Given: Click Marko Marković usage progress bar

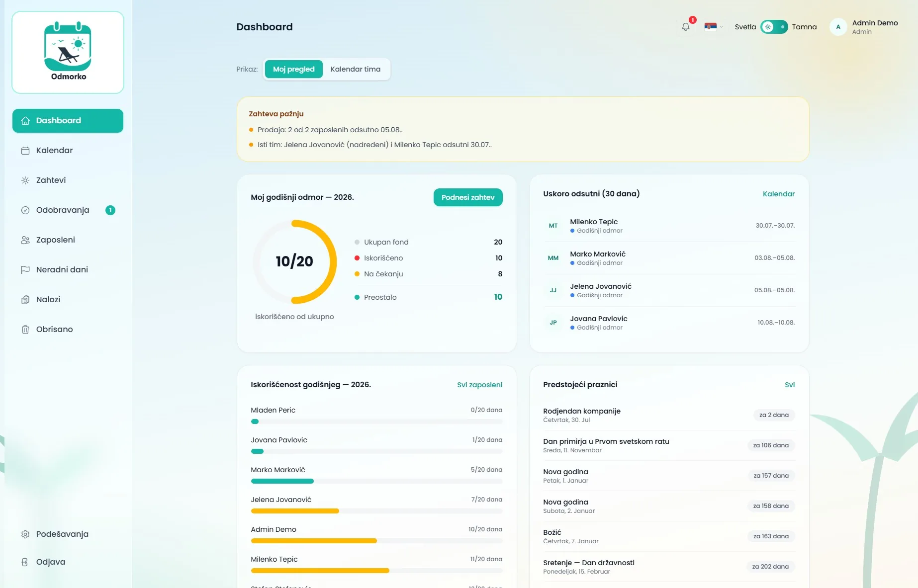Looking at the screenshot, I should tap(376, 481).
